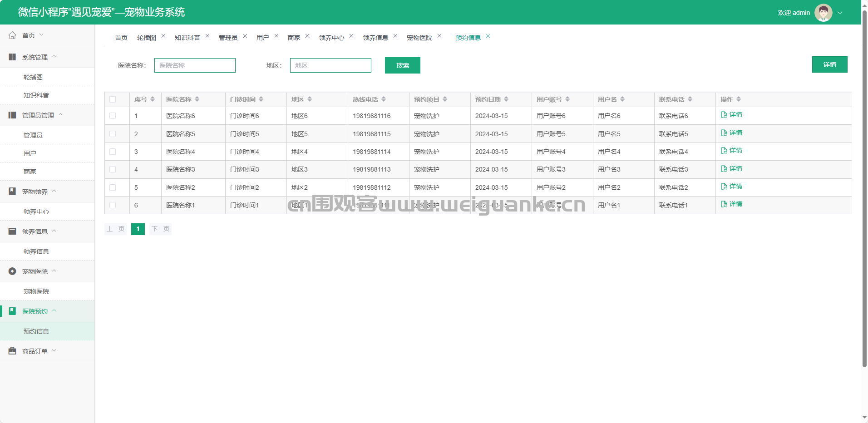Screen dimensions: 868x423
Task: Click the 宠物医院 circle icon in sidebar
Action: tap(12, 271)
